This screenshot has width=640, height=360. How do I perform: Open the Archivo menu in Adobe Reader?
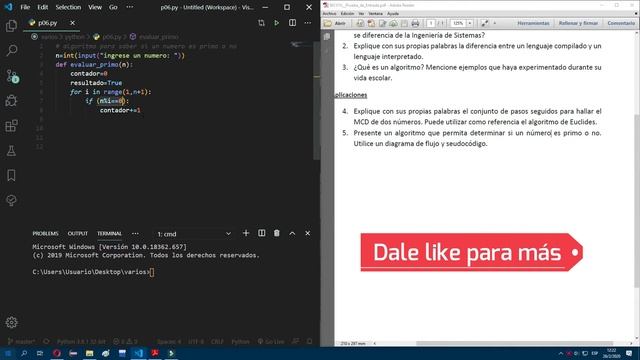(329, 13)
